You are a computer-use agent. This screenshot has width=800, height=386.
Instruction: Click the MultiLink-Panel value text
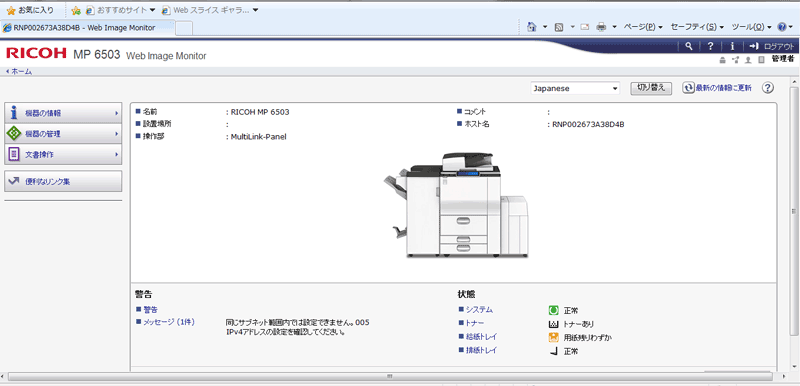point(259,136)
